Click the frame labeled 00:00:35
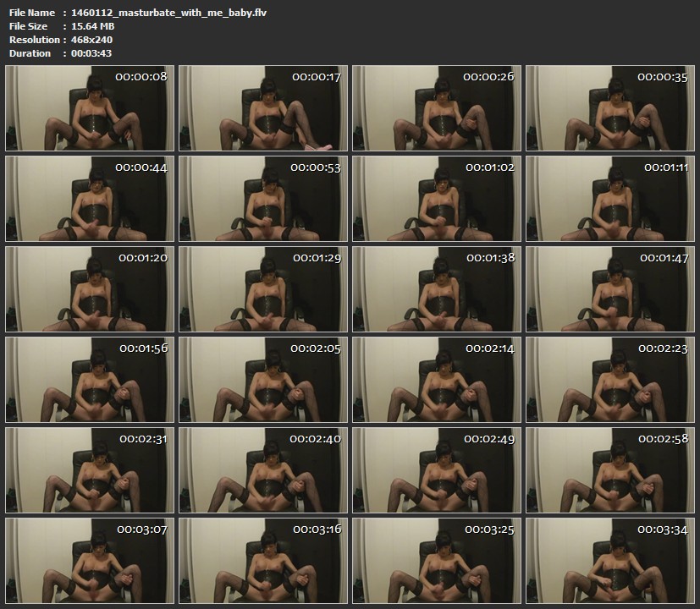 [x=610, y=108]
